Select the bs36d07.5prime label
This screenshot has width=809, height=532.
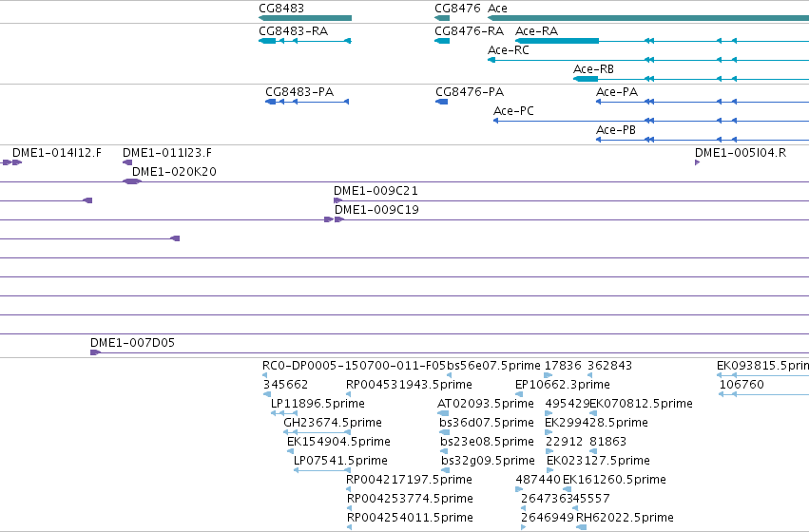487,423
